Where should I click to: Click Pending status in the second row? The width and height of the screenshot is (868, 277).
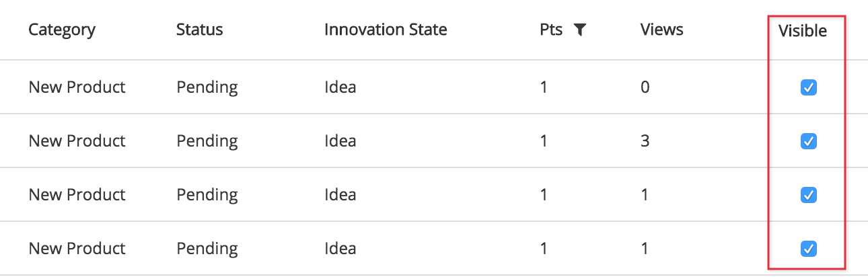coord(207,141)
